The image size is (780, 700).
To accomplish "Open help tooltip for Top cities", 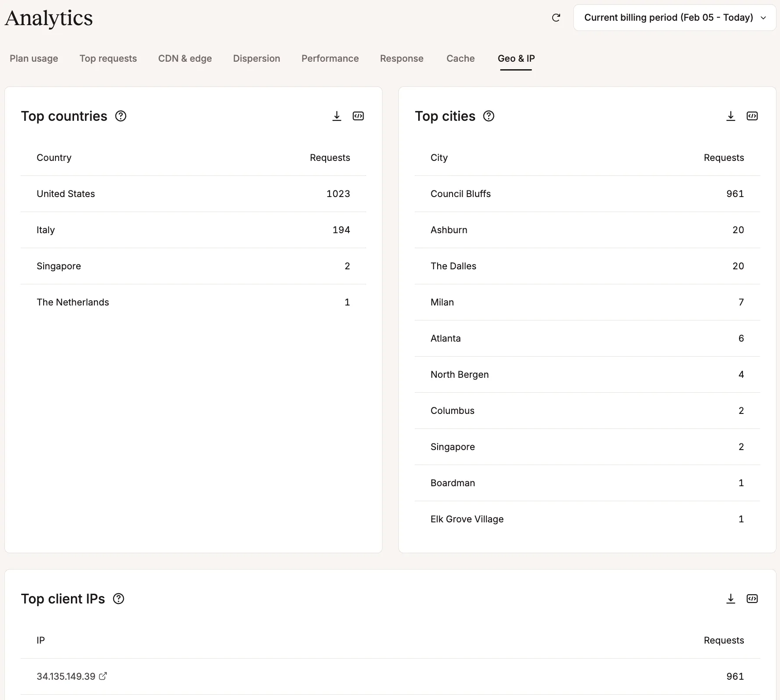I will click(x=488, y=116).
